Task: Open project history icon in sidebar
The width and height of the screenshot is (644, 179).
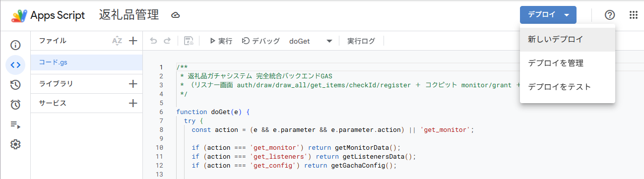Action: point(15,85)
